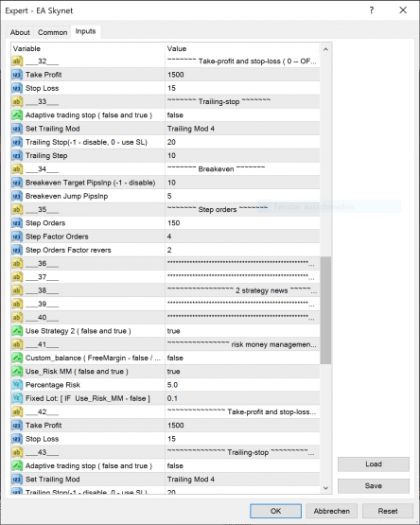Click the double-type icon beside Percentage Risk
Image resolution: width=420 pixels, height=525 pixels.
[17, 385]
